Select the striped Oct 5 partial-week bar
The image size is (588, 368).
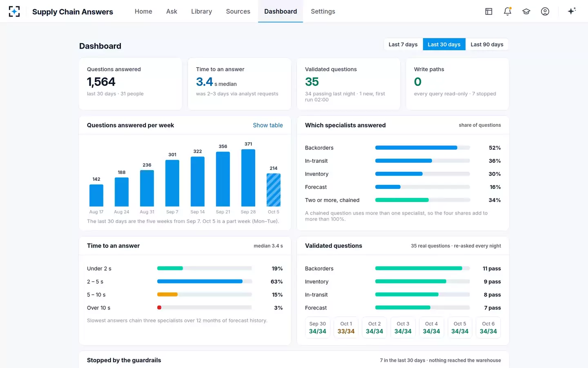pos(274,190)
